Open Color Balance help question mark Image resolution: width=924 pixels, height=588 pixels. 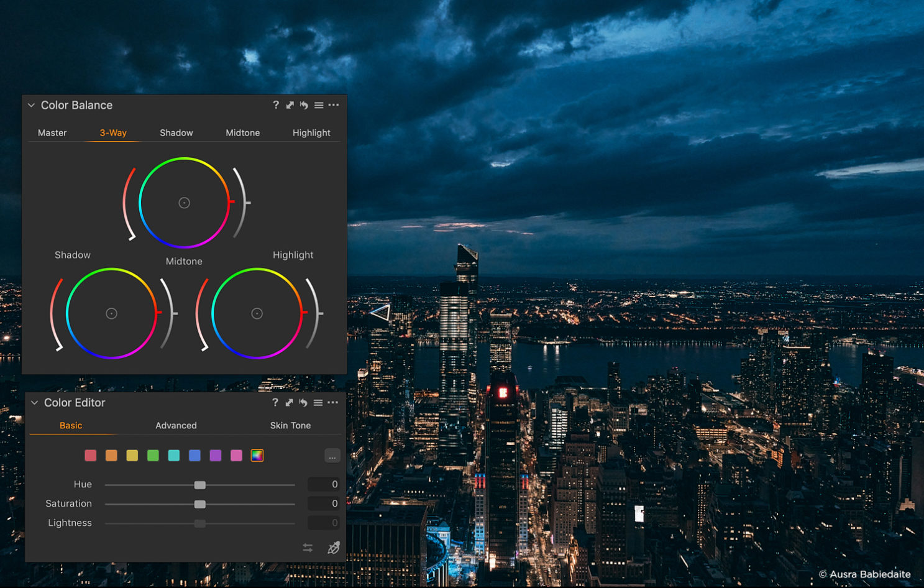276,105
